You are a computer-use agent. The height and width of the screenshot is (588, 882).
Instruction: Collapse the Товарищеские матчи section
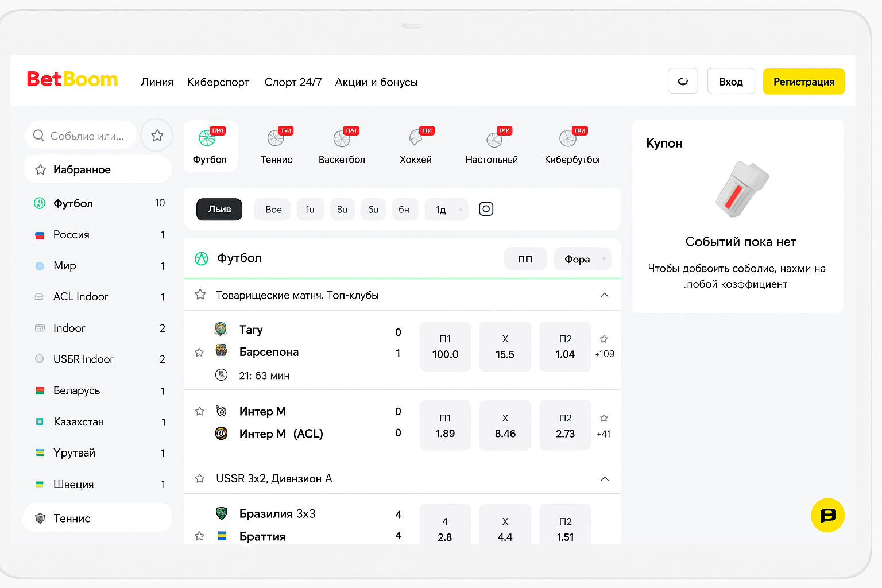(604, 295)
